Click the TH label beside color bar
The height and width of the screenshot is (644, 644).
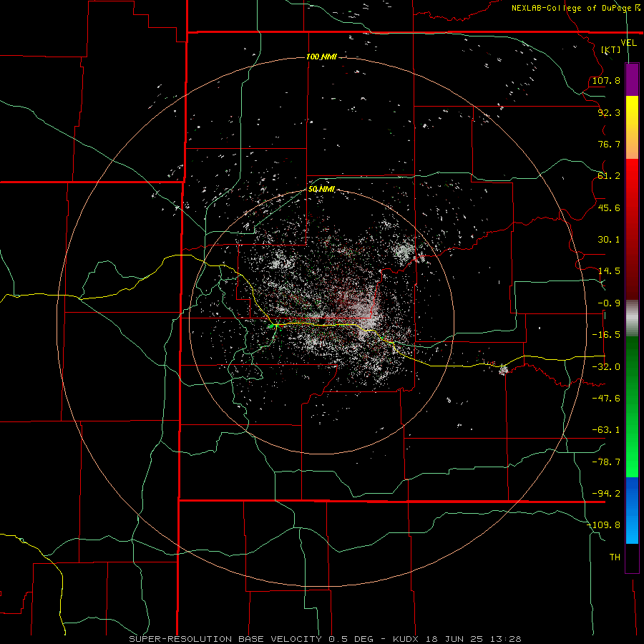pyautogui.click(x=615, y=557)
